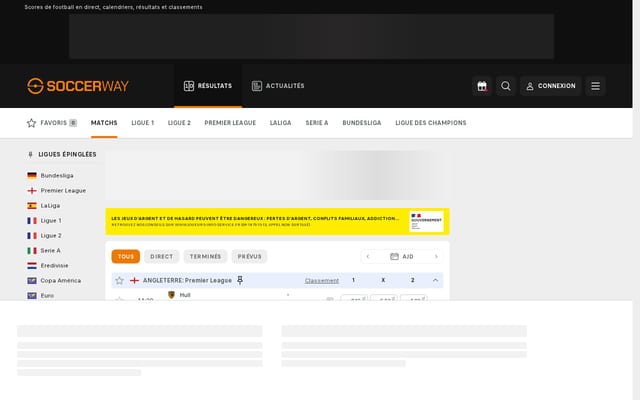Screen dimensions: 640x400
Task: Select the Terminés filter
Action: 205,256
